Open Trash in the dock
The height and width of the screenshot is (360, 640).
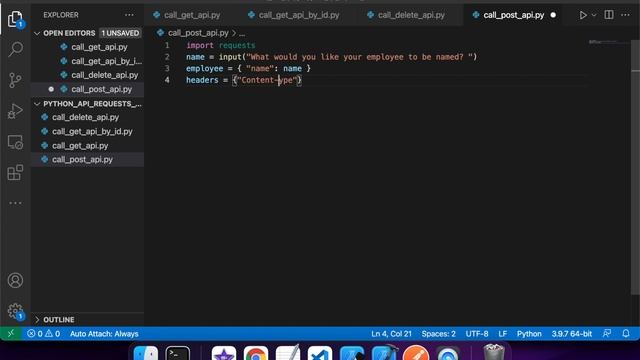point(494,352)
